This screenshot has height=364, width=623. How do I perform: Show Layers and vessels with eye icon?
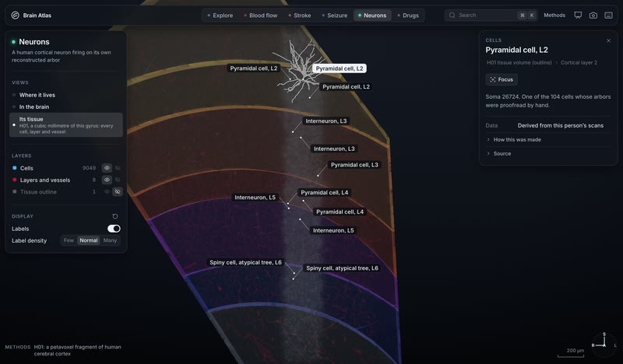[107, 180]
